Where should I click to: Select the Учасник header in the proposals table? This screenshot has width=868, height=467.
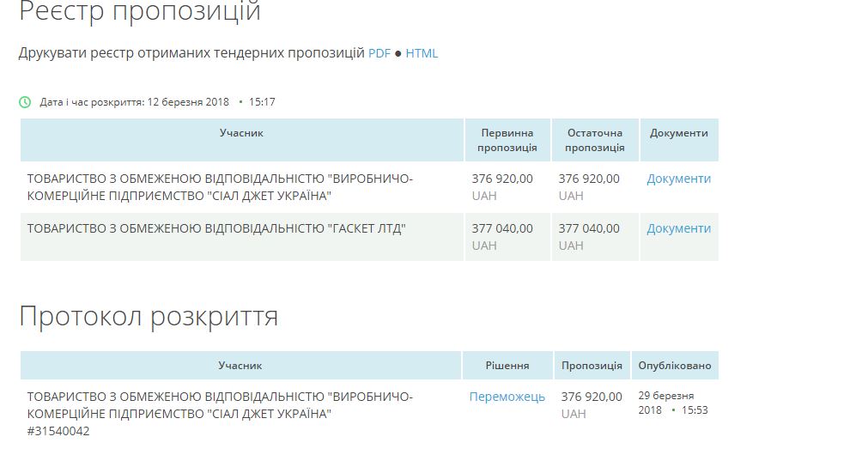click(x=241, y=133)
